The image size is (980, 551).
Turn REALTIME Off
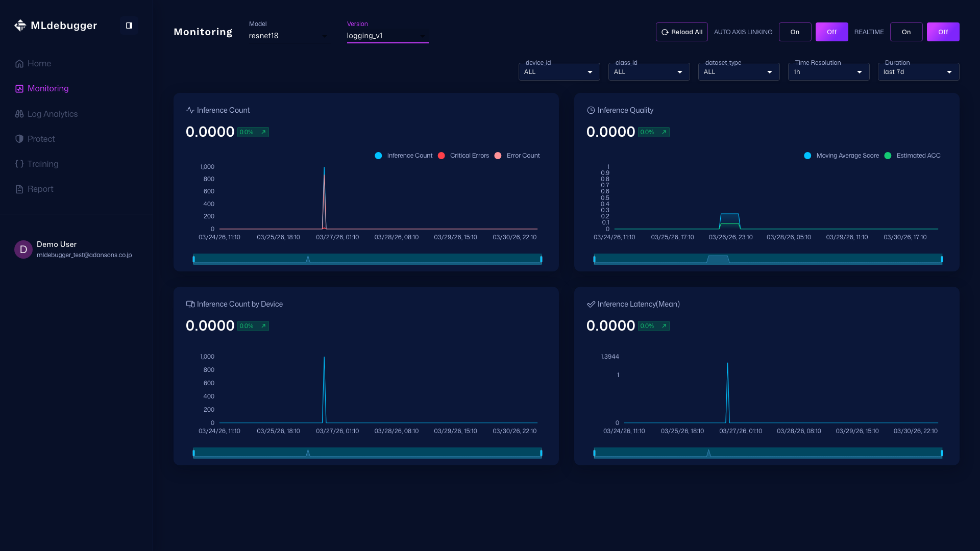click(x=943, y=32)
